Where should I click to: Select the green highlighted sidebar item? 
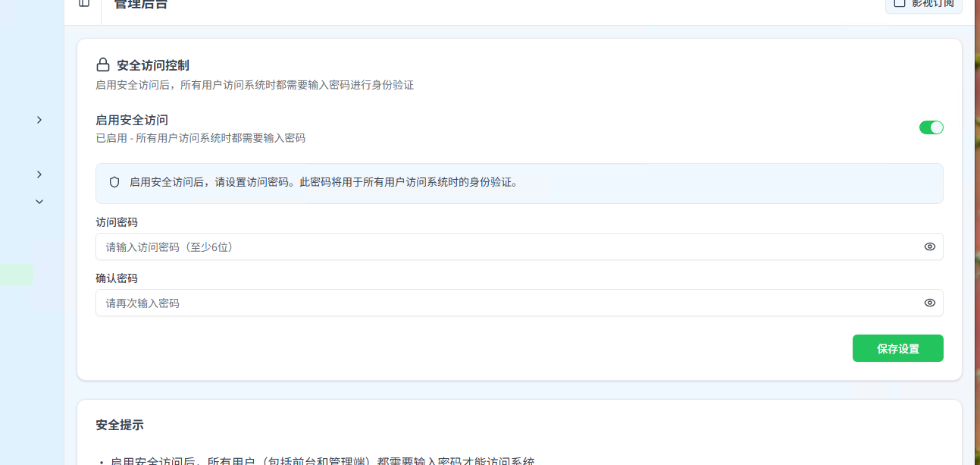(x=17, y=275)
